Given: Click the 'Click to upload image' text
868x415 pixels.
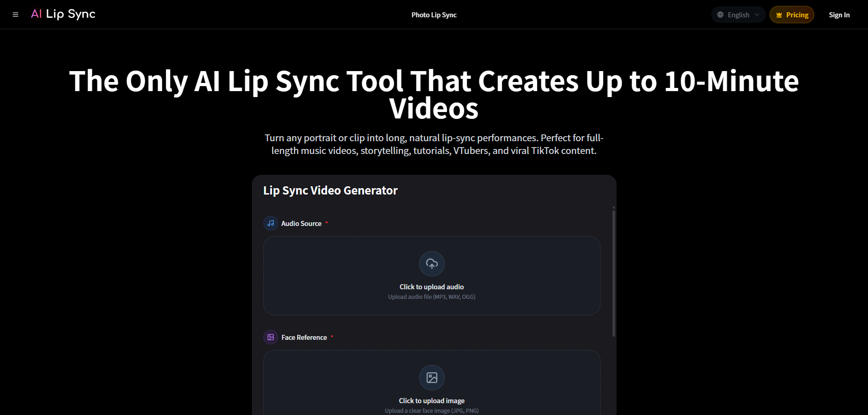Looking at the screenshot, I should (431, 401).
